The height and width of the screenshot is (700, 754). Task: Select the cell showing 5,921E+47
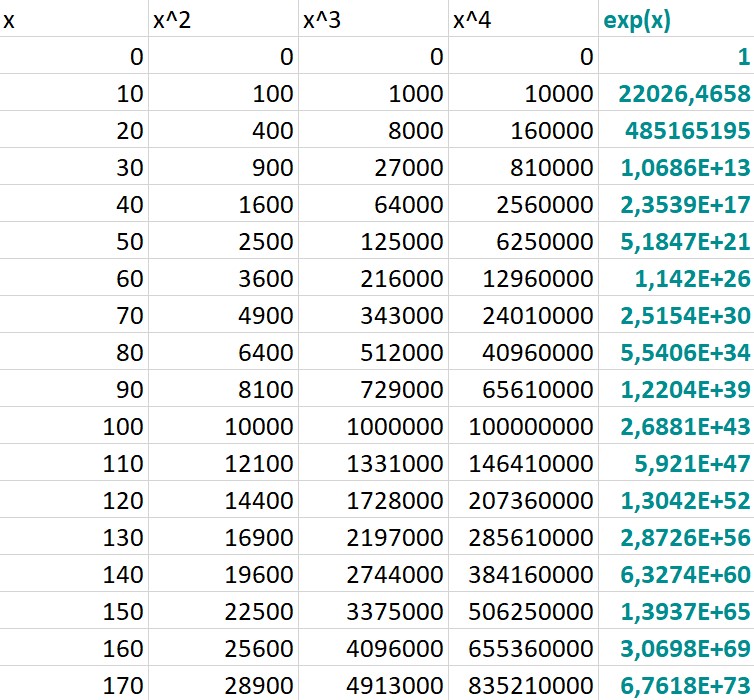pyautogui.click(x=677, y=463)
